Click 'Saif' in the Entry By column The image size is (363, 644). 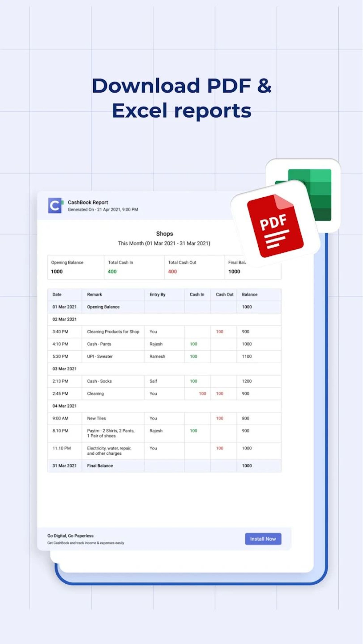coord(153,381)
